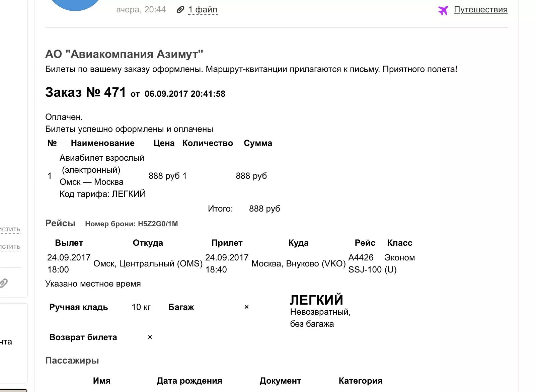Open the Путешествия category link
535x392 pixels.
(480, 10)
